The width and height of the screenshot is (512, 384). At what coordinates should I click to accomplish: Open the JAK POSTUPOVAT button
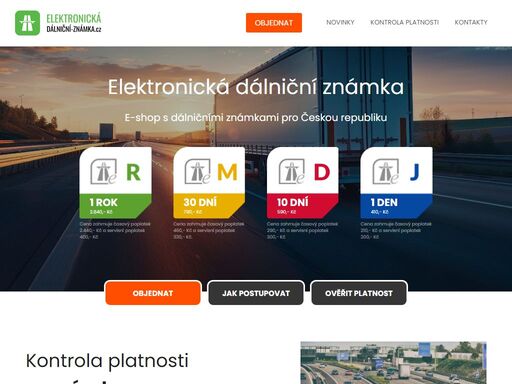click(256, 293)
